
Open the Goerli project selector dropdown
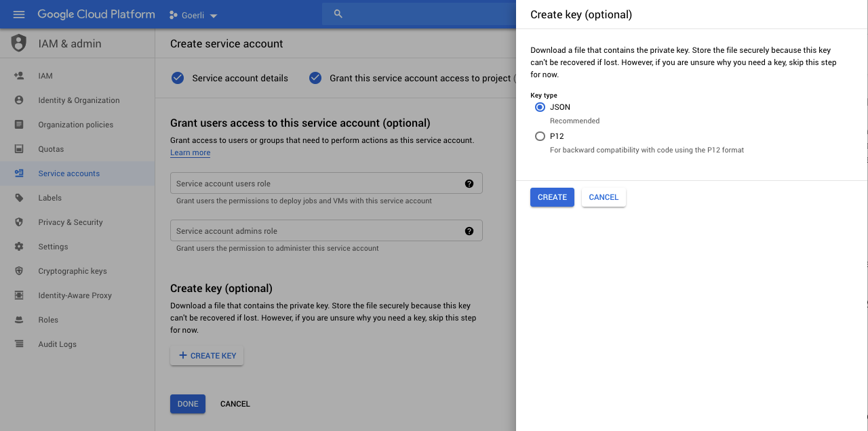tap(193, 15)
